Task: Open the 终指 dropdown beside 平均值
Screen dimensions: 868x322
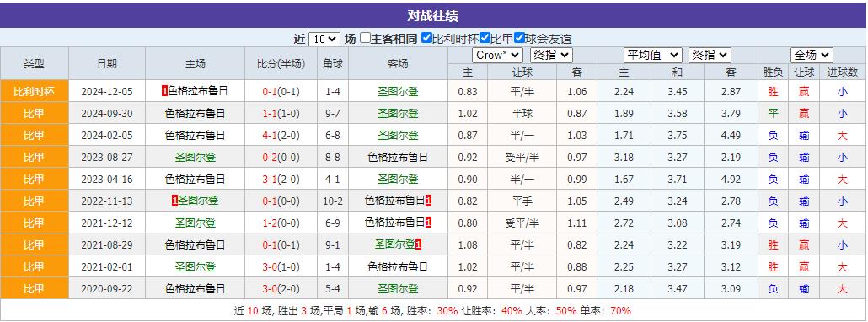Action: (x=710, y=55)
